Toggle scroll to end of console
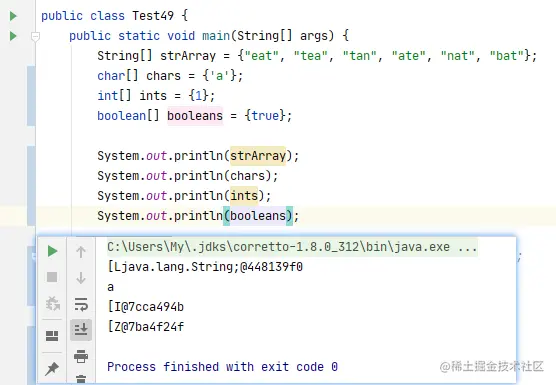556x385 pixels. [81, 330]
